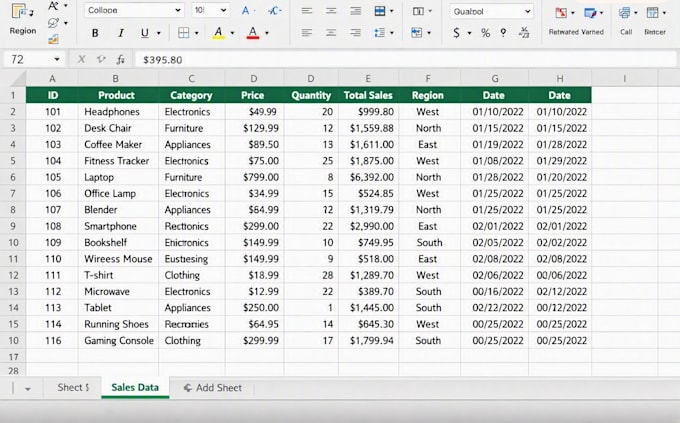The height and width of the screenshot is (423, 680).
Task: Switch to the Shect S tab
Action: (73, 387)
